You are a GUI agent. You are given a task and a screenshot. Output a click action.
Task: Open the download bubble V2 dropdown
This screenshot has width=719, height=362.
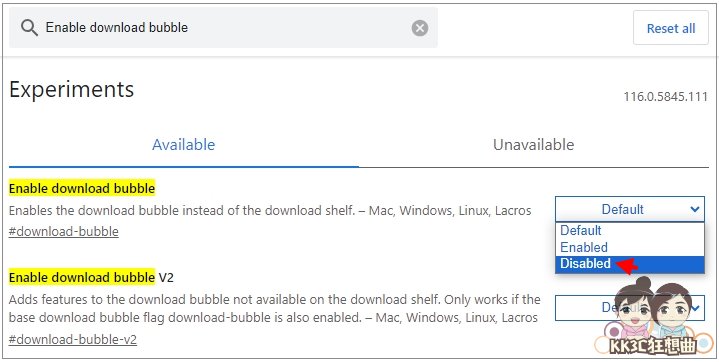(630, 307)
